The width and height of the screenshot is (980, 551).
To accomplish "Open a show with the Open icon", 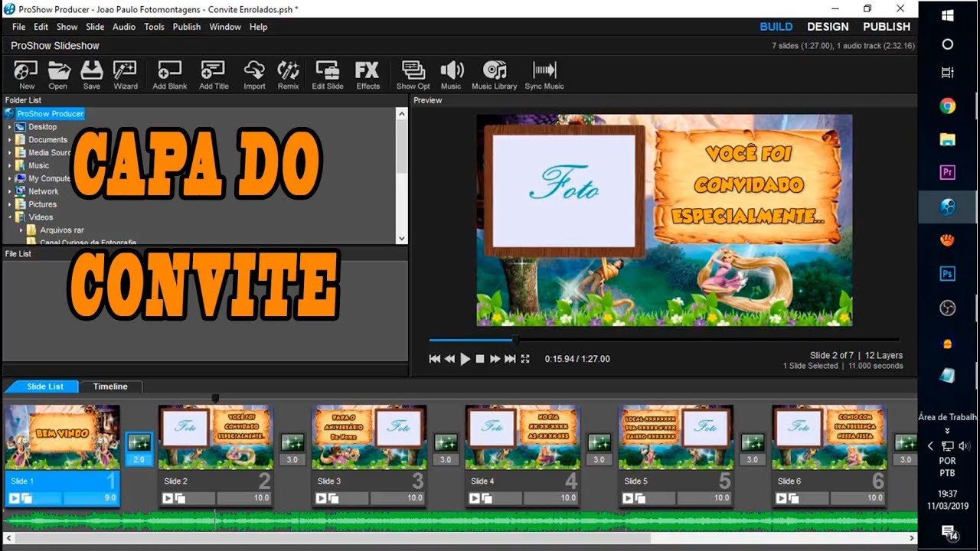I will point(58,75).
